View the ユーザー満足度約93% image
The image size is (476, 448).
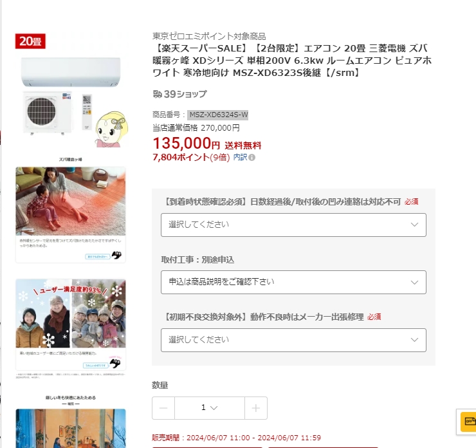71,324
